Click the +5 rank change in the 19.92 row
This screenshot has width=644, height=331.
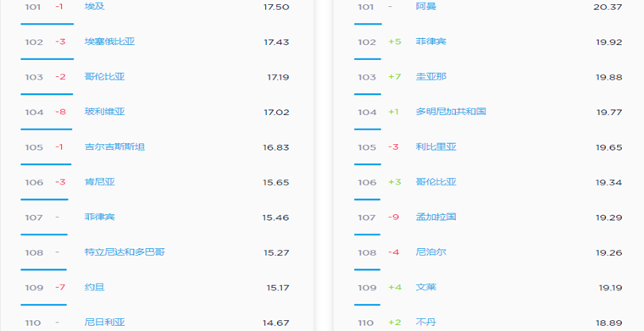(395, 41)
